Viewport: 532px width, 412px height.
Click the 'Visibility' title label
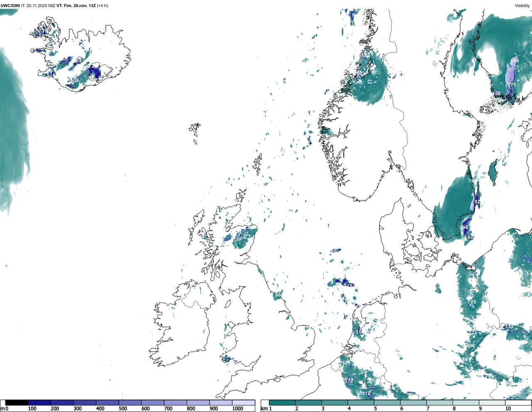(522, 5)
